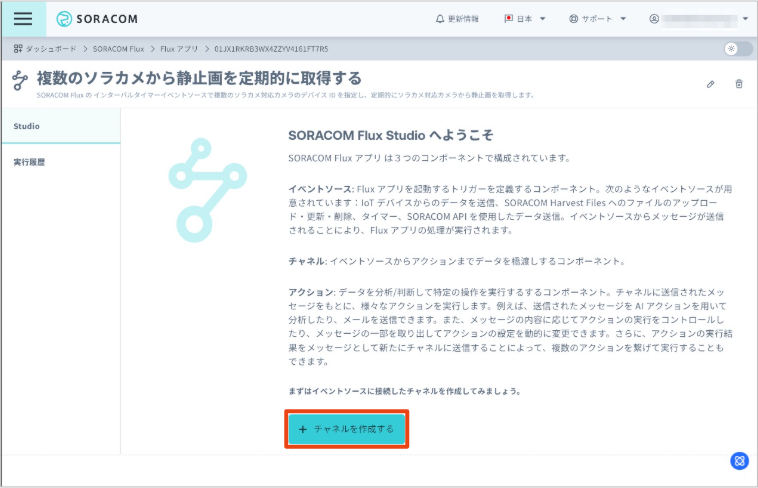Viewport: 758px width, 488px height.
Task: Click チャネルを作成する button
Action: (x=347, y=429)
